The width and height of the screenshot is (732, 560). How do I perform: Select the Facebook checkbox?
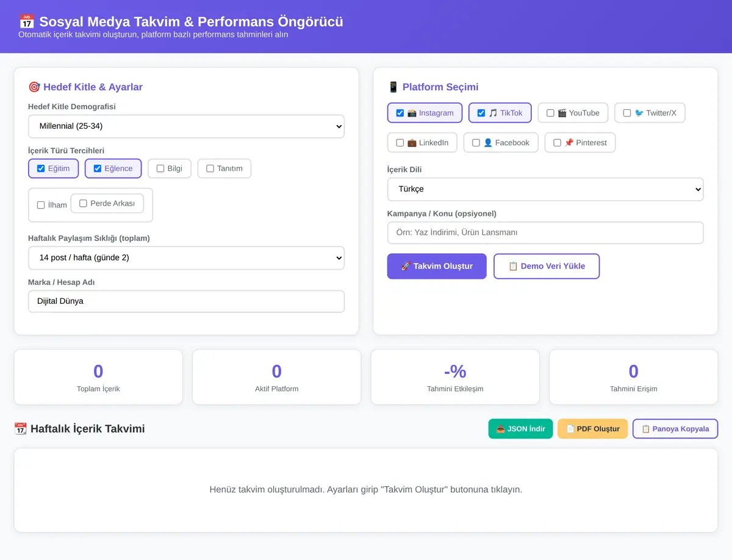tap(476, 143)
